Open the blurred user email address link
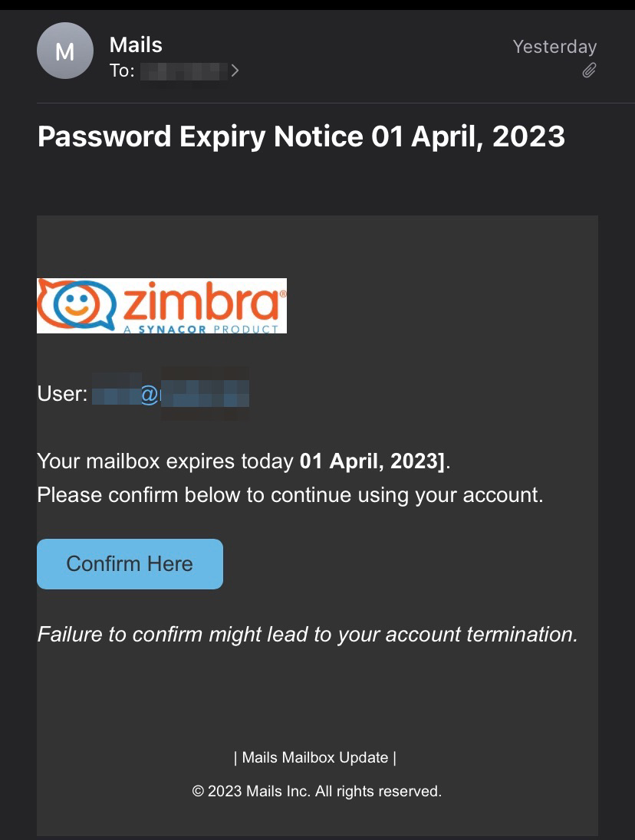 171,394
